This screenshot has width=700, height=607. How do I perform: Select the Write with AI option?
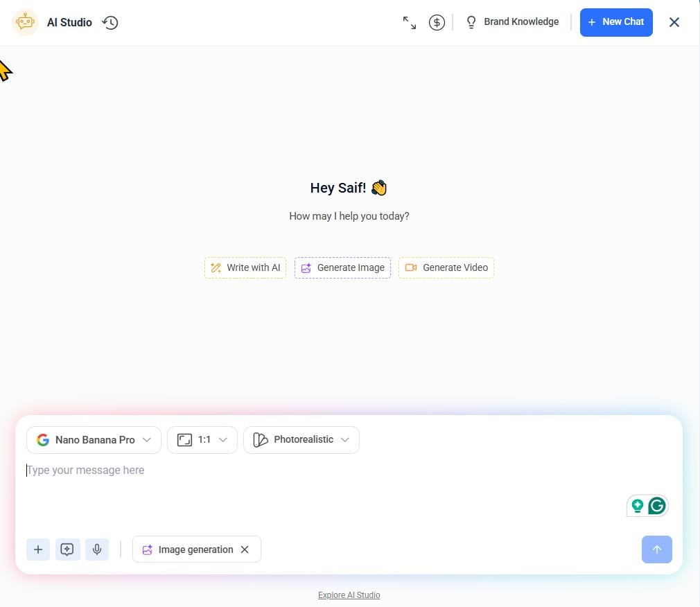click(x=245, y=267)
